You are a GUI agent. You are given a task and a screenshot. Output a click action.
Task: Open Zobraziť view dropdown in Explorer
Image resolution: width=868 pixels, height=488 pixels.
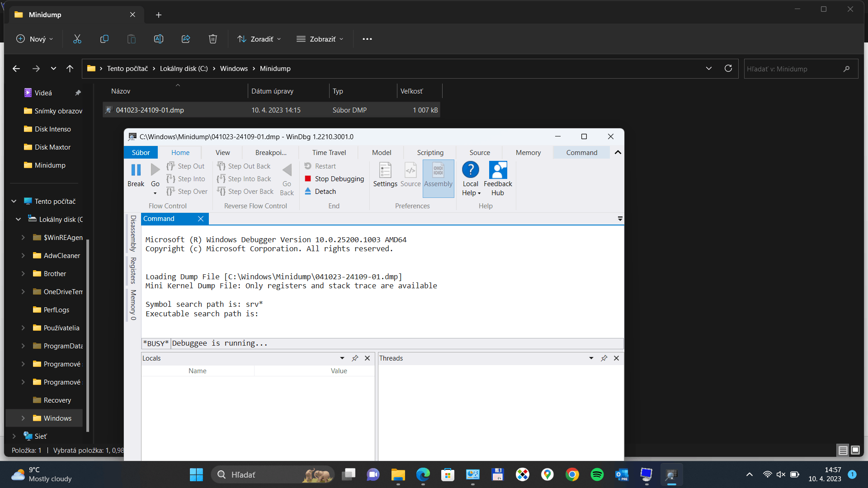pos(320,39)
